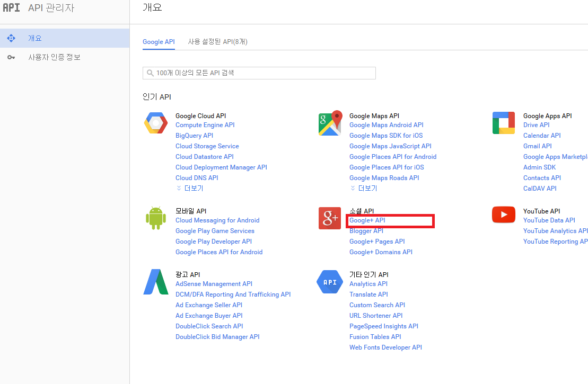Select the Google API tab

tap(159, 42)
